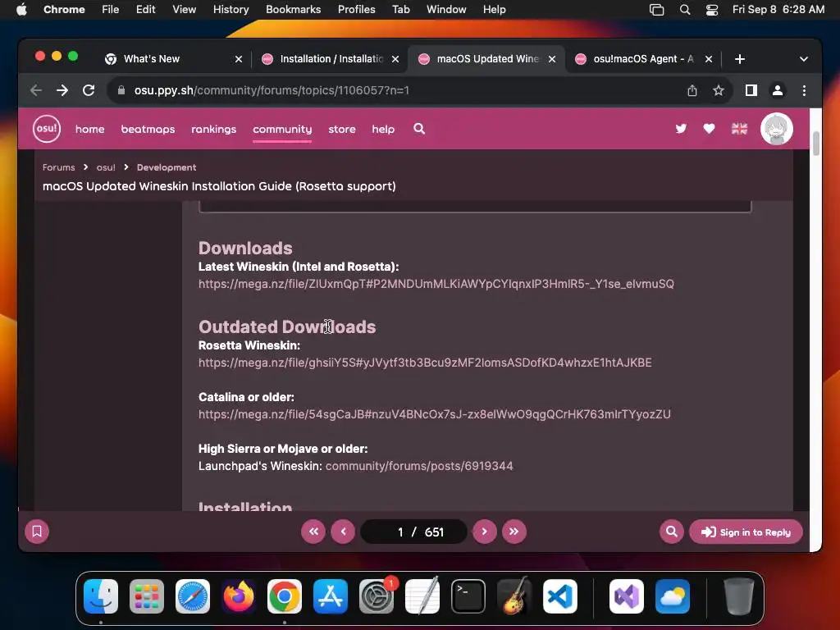
Task: Switch to osu!macOS Agent tab
Action: pyautogui.click(x=643, y=59)
